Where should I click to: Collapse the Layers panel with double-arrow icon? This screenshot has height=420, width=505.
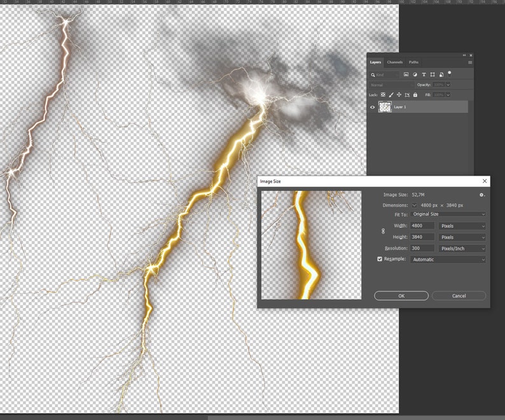tap(464, 55)
